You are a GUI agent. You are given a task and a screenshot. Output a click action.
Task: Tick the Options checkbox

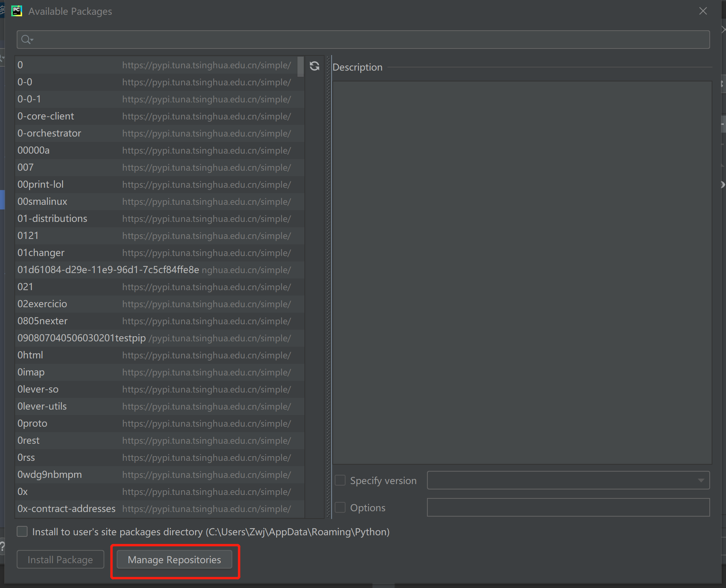click(x=340, y=507)
